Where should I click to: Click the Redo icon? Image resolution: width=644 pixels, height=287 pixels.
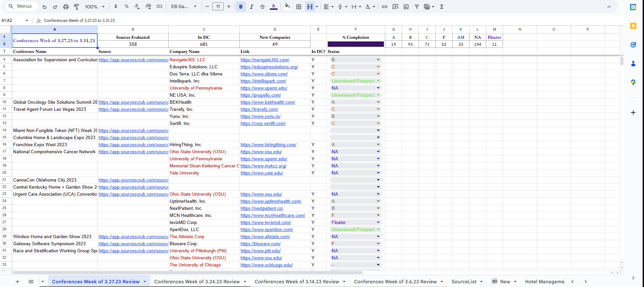click(x=55, y=7)
